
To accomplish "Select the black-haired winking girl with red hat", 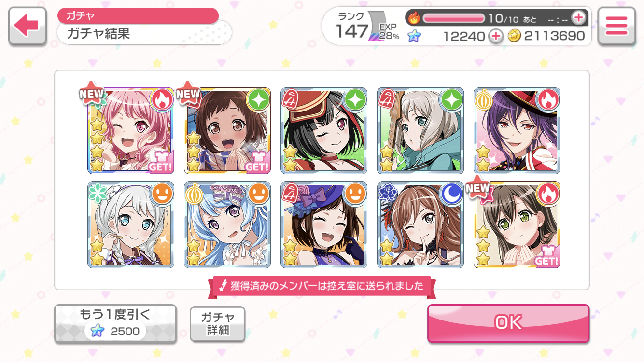I will [x=324, y=130].
